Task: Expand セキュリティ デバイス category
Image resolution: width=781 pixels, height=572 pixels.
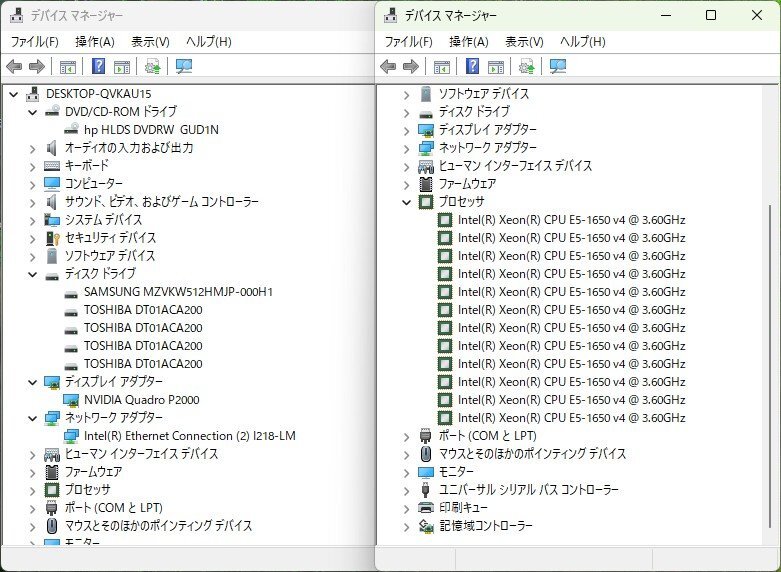Action: point(32,238)
